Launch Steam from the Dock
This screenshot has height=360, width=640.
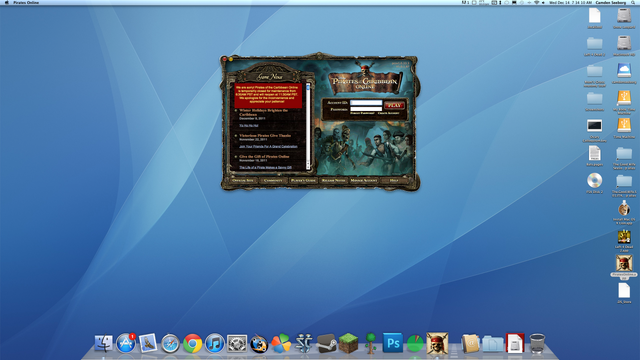(x=326, y=343)
